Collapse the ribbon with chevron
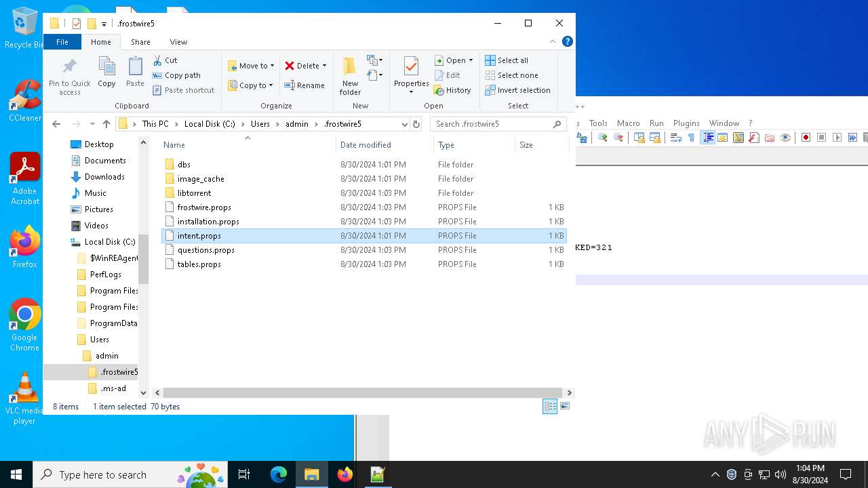 coord(553,41)
